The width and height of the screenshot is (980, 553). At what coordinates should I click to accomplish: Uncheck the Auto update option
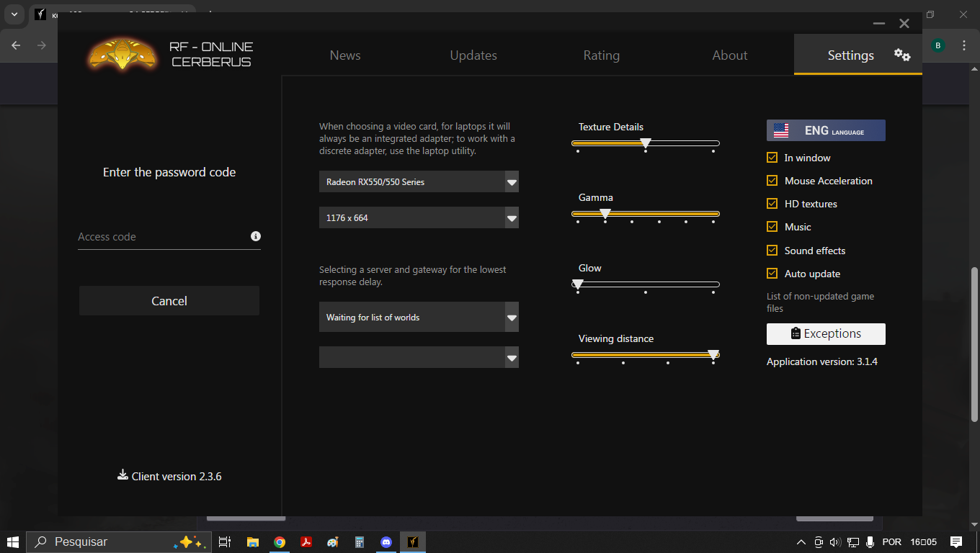772,274
